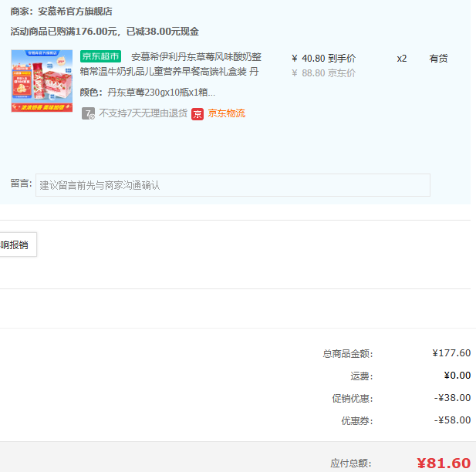Click the 总商品金额 ¥177.60 value
This screenshot has width=476, height=472.
point(451,353)
